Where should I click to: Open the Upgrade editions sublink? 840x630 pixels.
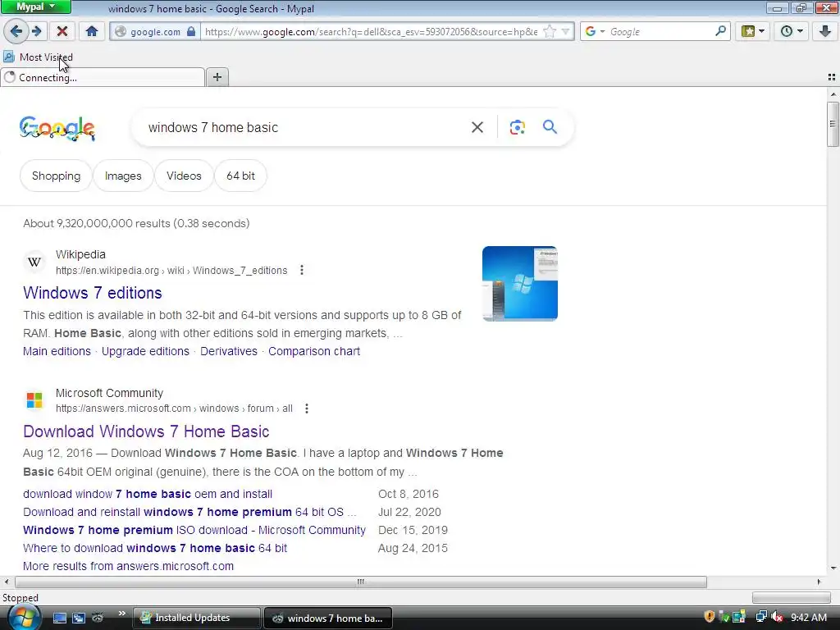click(x=145, y=351)
